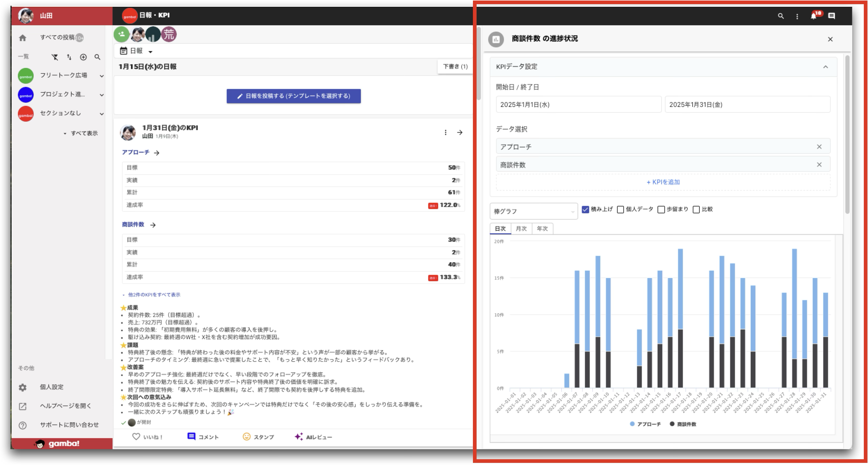This screenshot has width=868, height=465.
Task: Remove 商談件数 from data selection
Action: 819,165
